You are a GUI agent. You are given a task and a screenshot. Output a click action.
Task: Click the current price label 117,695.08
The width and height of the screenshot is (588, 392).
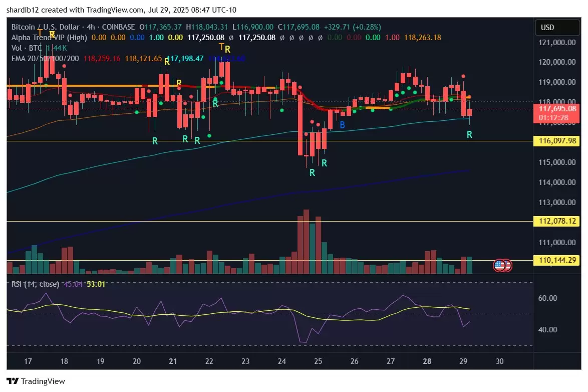click(x=557, y=109)
